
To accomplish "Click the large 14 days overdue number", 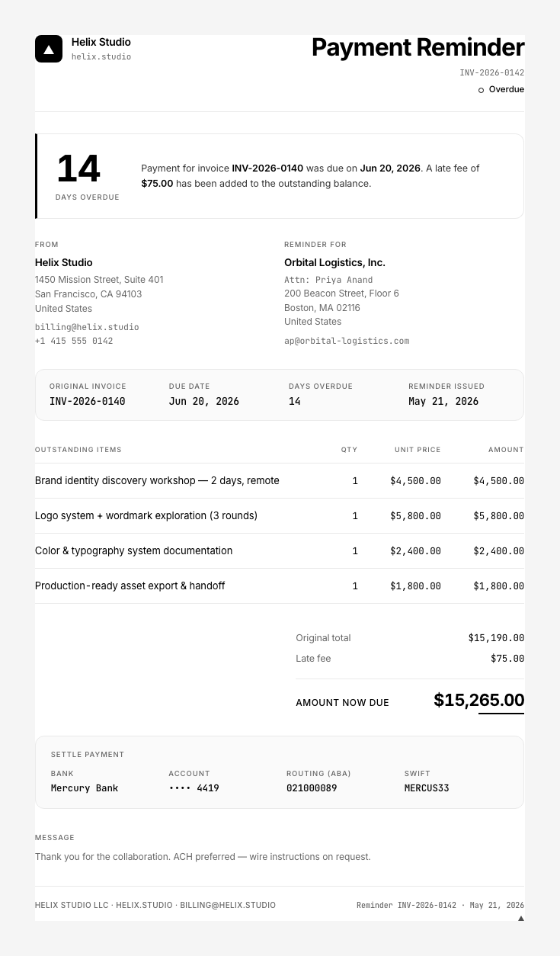I will coord(78,168).
